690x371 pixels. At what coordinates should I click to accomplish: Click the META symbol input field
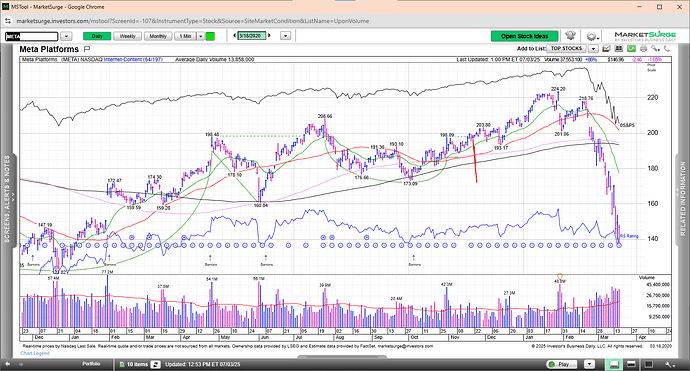(x=32, y=36)
